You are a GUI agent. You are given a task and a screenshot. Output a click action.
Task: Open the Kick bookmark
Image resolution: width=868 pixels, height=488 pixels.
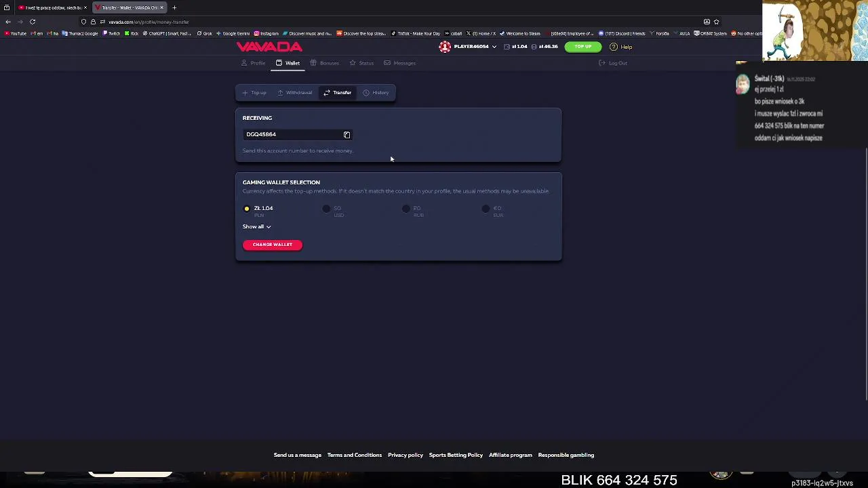tap(132, 33)
